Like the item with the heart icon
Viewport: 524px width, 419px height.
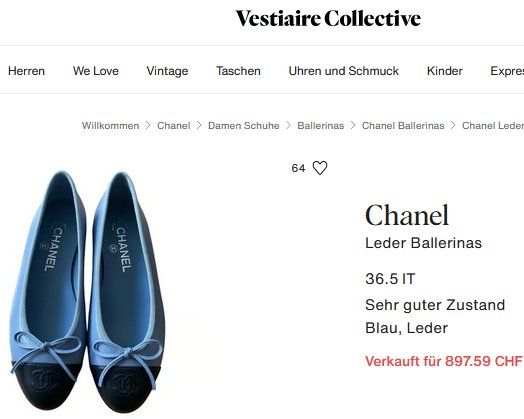point(319,168)
